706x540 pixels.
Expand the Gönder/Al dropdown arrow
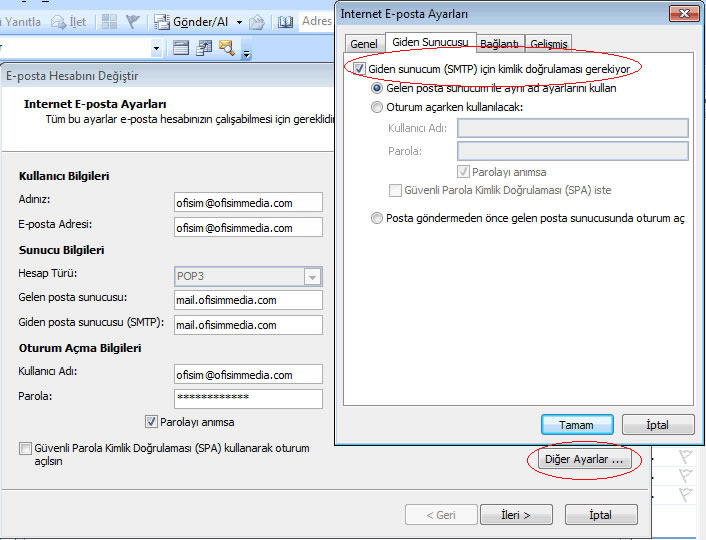240,22
